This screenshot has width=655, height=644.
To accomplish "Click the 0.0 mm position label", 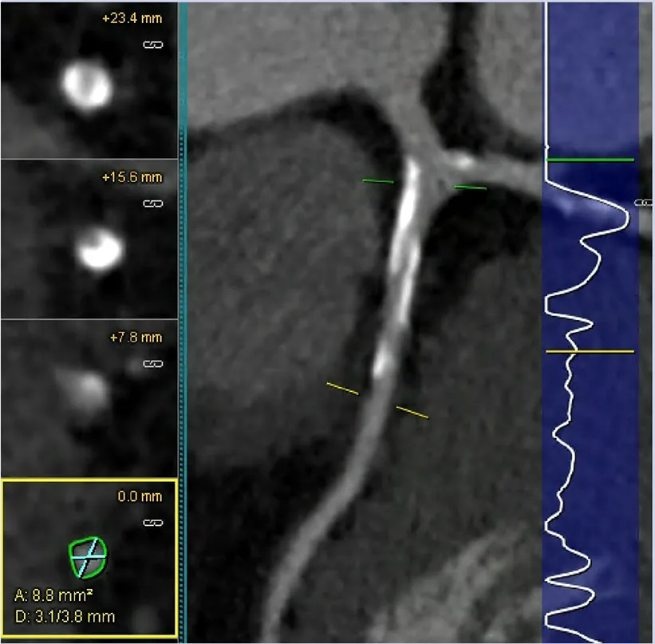I will [140, 496].
